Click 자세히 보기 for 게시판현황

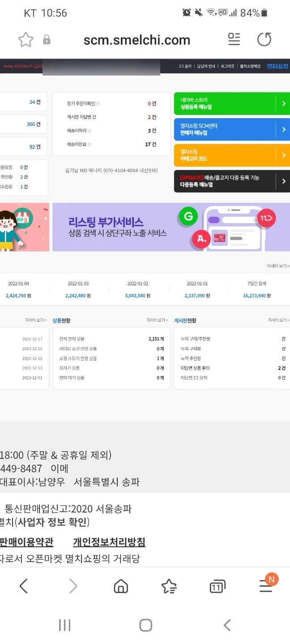[279, 320]
